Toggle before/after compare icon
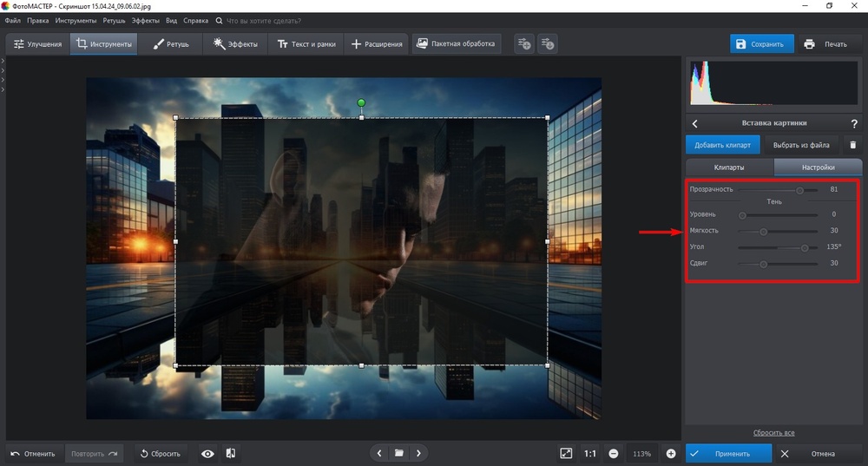This screenshot has height=466, width=868. (231, 453)
